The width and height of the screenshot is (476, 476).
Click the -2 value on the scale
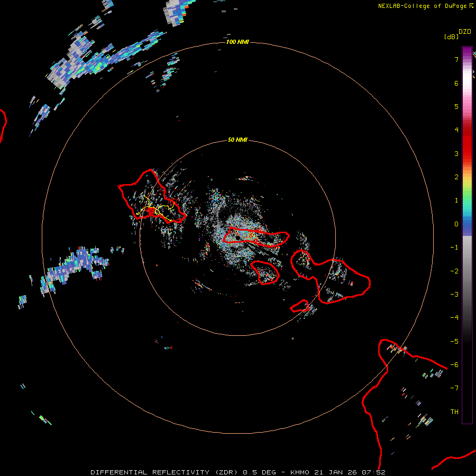pos(454,271)
